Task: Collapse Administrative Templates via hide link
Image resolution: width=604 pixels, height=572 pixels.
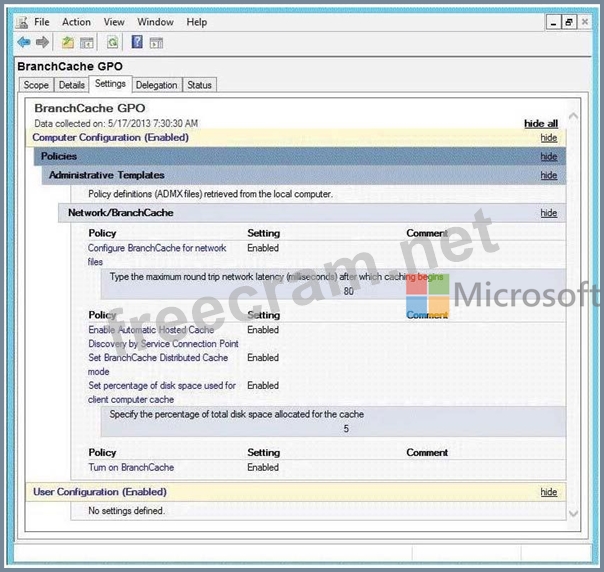Action: point(549,175)
